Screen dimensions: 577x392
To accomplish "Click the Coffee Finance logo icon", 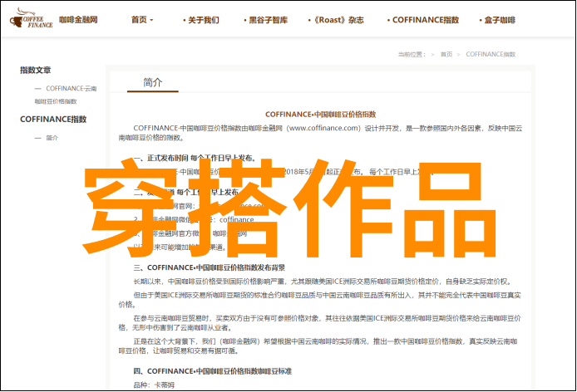I will pos(32,18).
